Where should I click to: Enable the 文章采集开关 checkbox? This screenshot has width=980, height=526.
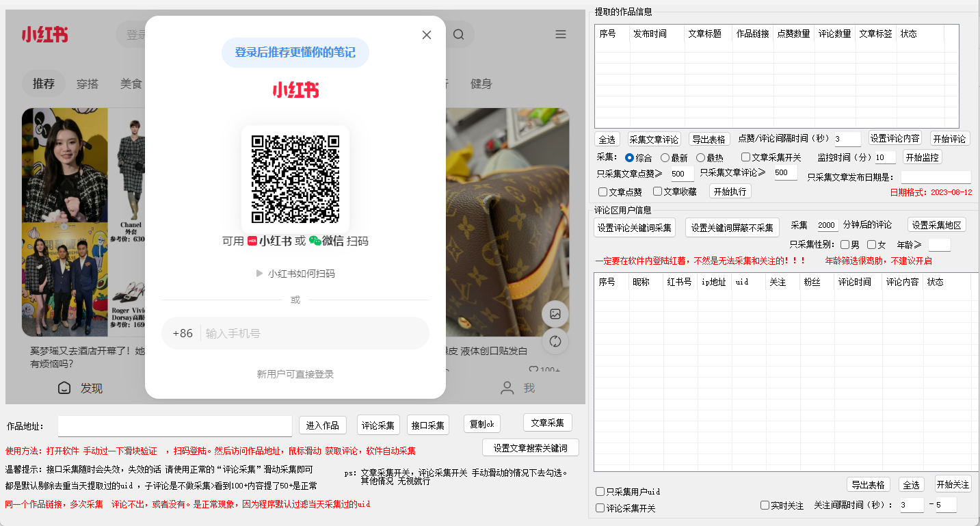745,158
